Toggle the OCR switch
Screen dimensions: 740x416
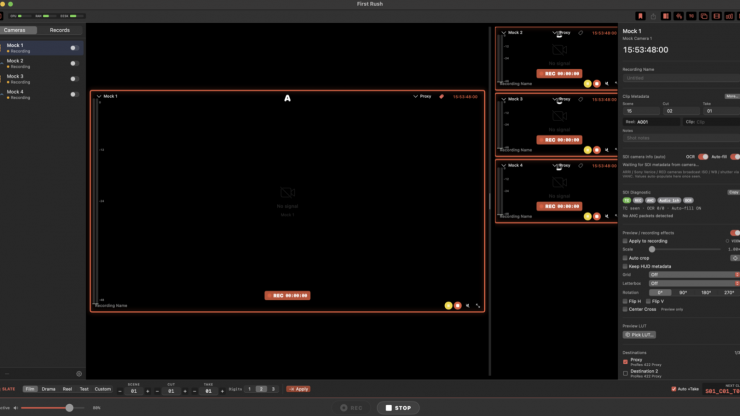point(703,157)
